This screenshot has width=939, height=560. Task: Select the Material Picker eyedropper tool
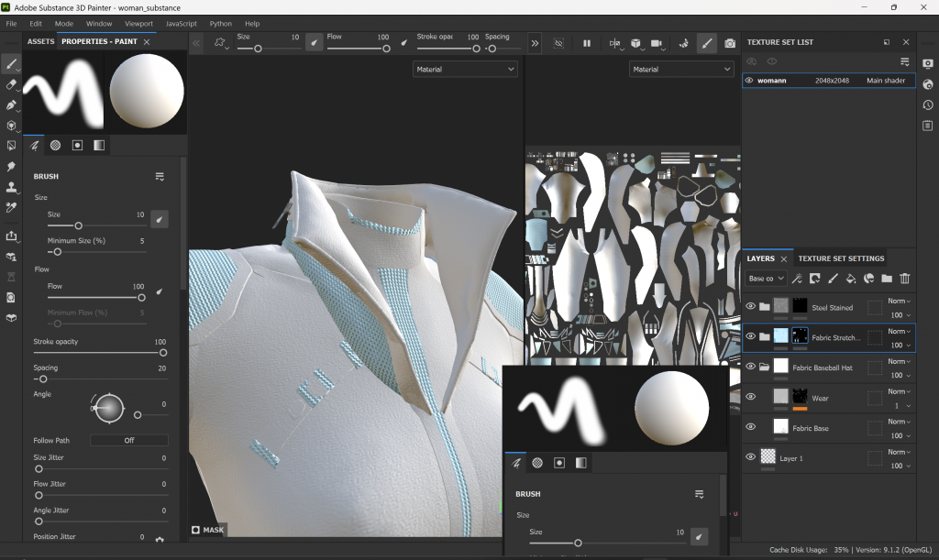coord(11,208)
